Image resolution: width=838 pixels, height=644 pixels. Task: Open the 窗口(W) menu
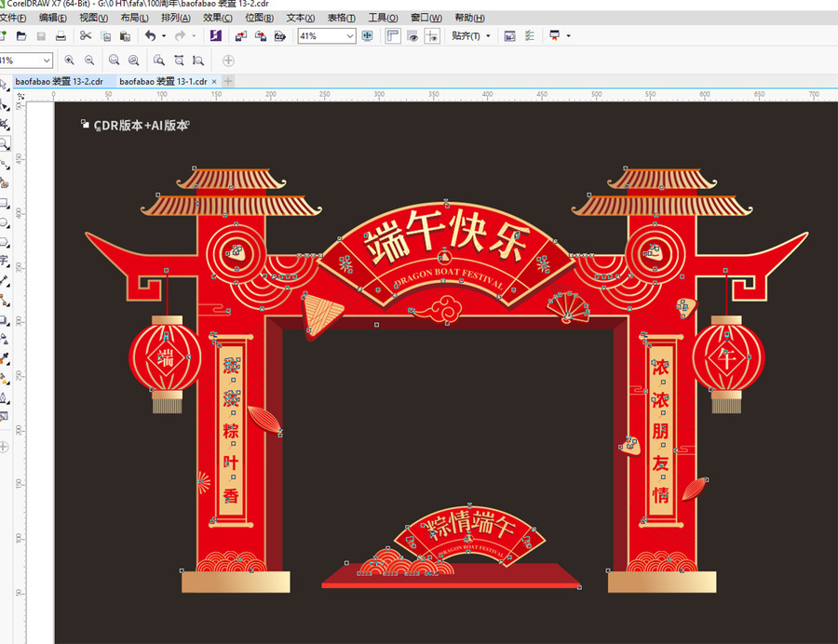[x=426, y=18]
